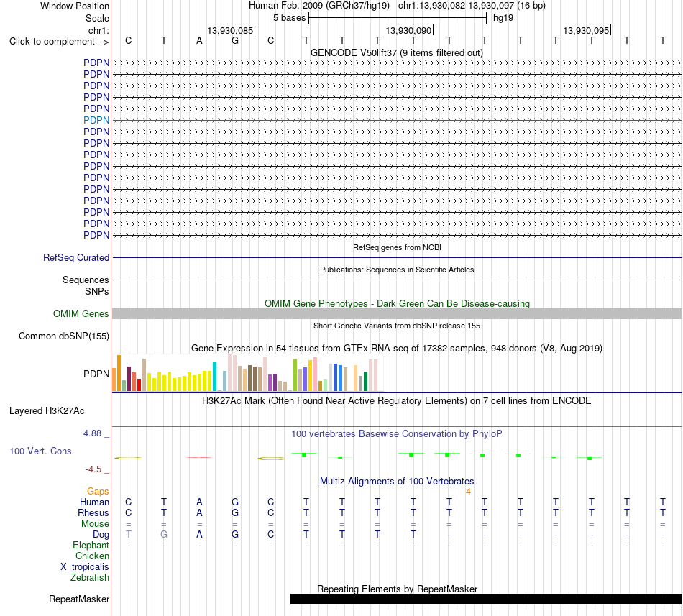Select the '100 Vert. Cons' track label

pos(40,451)
